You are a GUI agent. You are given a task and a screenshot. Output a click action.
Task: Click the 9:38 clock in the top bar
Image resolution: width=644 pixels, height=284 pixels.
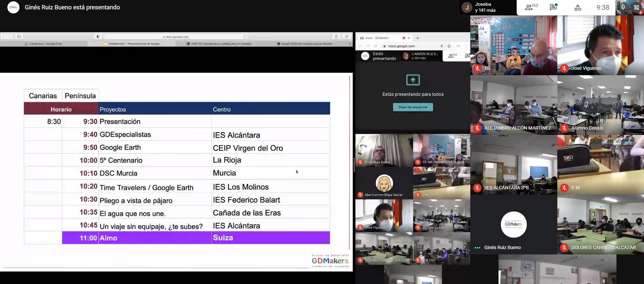(x=603, y=7)
